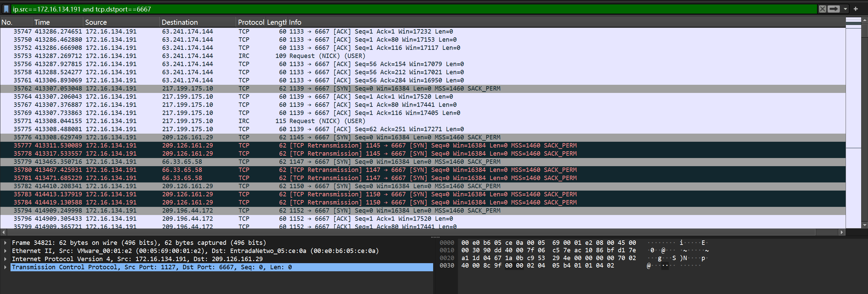Click the packet list scroll-down arrow

[x=864, y=225]
